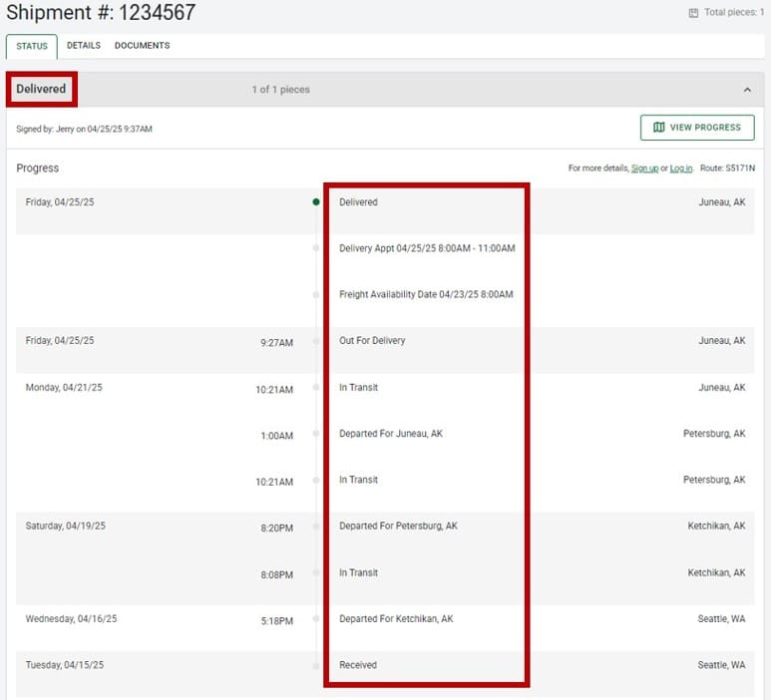
Task: Click 'Route: S5171N' text
Action: click(x=727, y=169)
